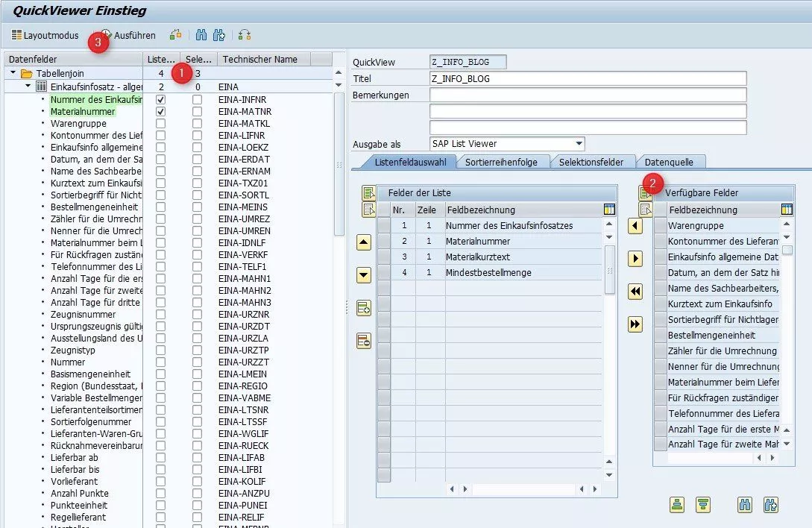This screenshot has height=528, width=812.
Task: Click row selector for Kurztext zum Einkaufsinfo
Action: coord(661,304)
